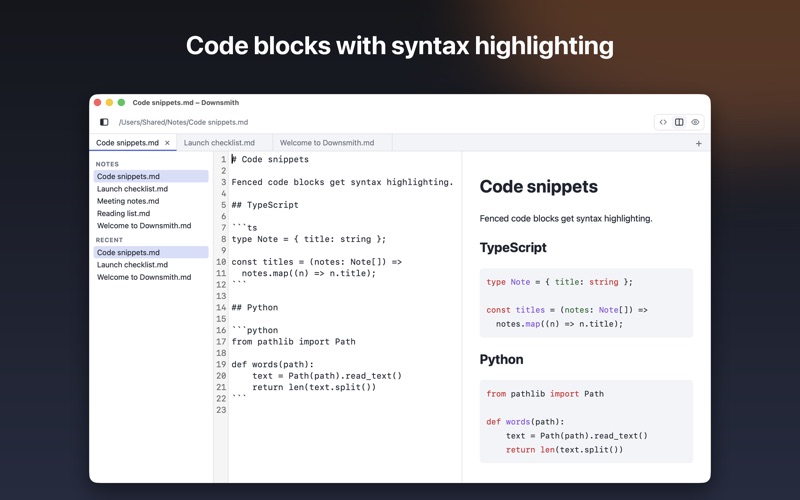The width and height of the screenshot is (800, 500).
Task: Select Code snippets.md tab
Action: (127, 143)
